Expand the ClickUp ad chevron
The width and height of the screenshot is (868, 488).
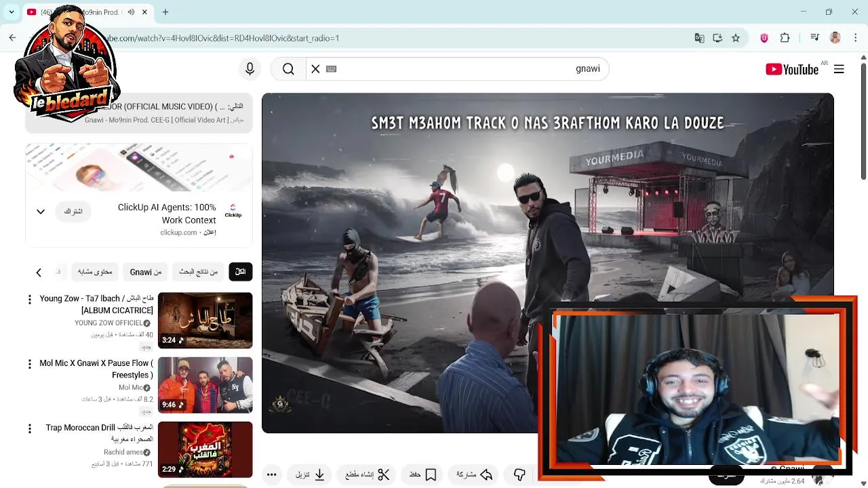[41, 211]
